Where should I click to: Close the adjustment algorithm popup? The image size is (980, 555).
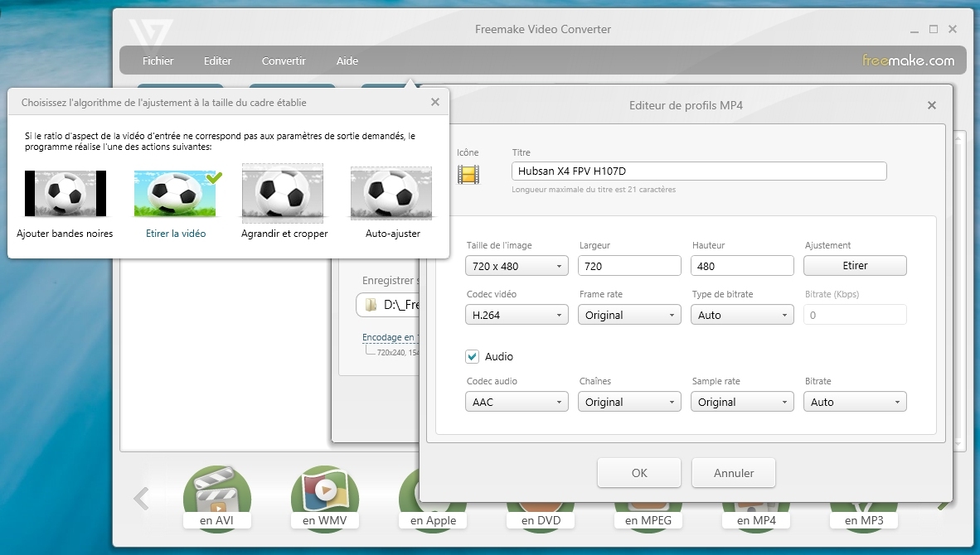435,102
